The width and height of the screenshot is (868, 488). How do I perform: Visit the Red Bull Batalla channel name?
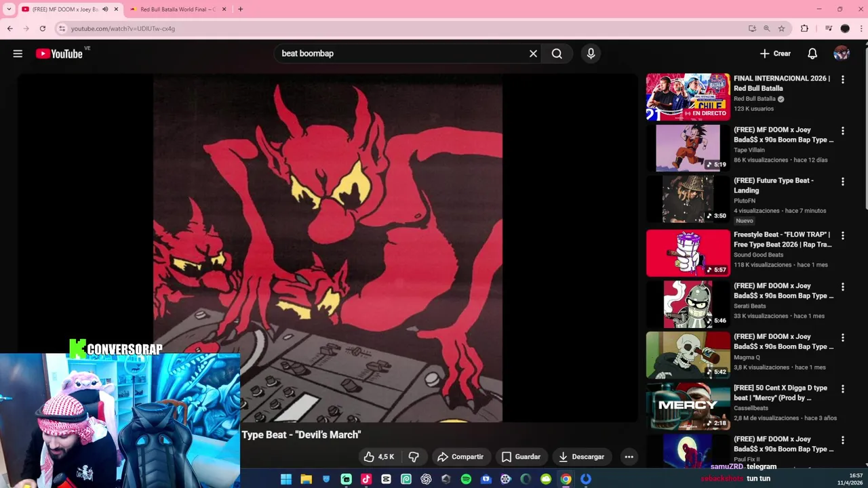pos(754,99)
